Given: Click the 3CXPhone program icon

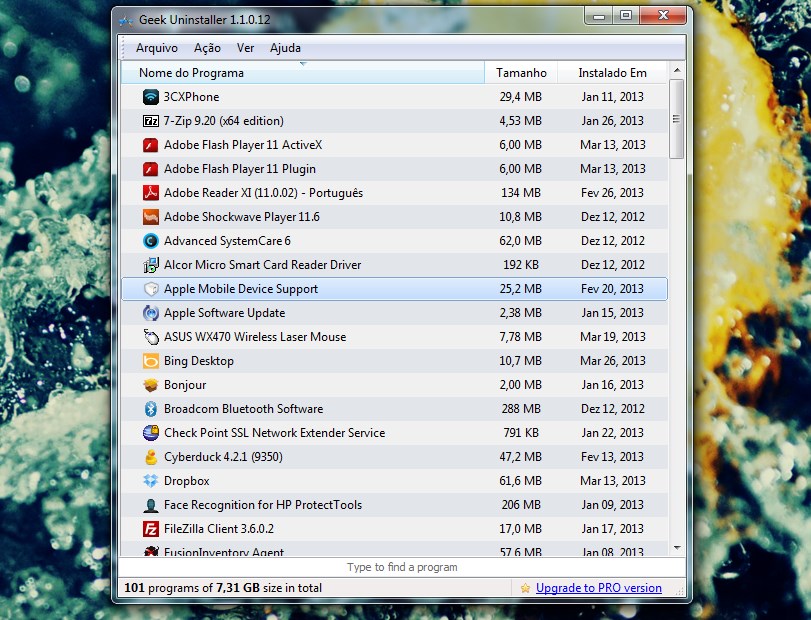Looking at the screenshot, I should 151,97.
